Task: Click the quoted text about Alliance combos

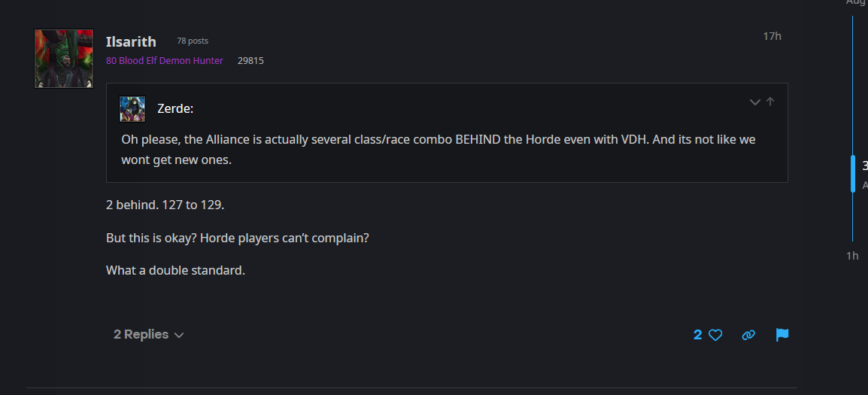Action: 439,150
